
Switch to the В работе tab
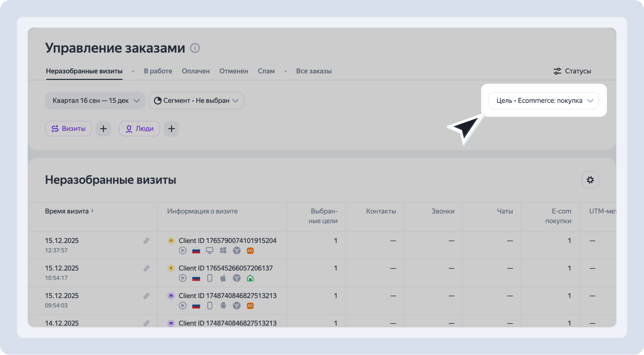pos(158,71)
